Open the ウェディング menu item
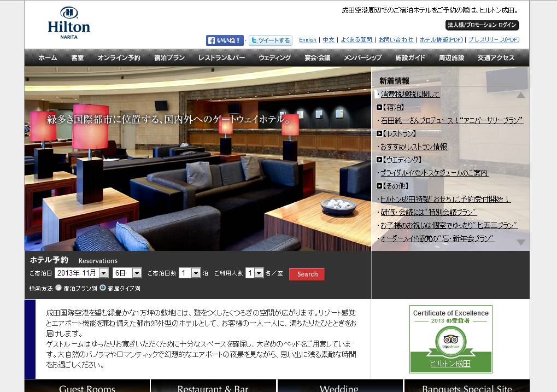 click(274, 57)
